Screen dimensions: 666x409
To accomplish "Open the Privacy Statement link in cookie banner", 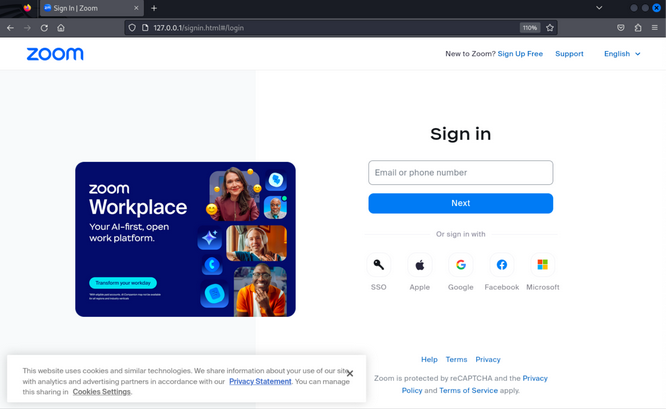I will coord(260,381).
